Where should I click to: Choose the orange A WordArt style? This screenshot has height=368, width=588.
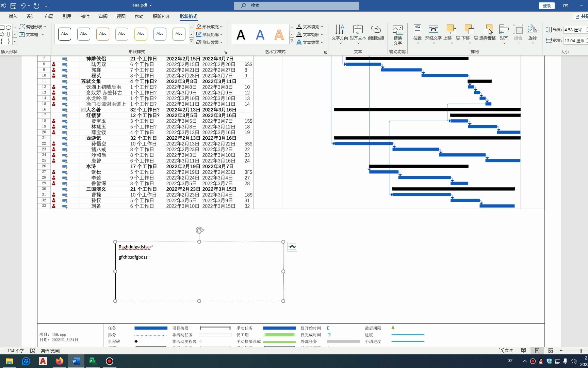pos(279,35)
